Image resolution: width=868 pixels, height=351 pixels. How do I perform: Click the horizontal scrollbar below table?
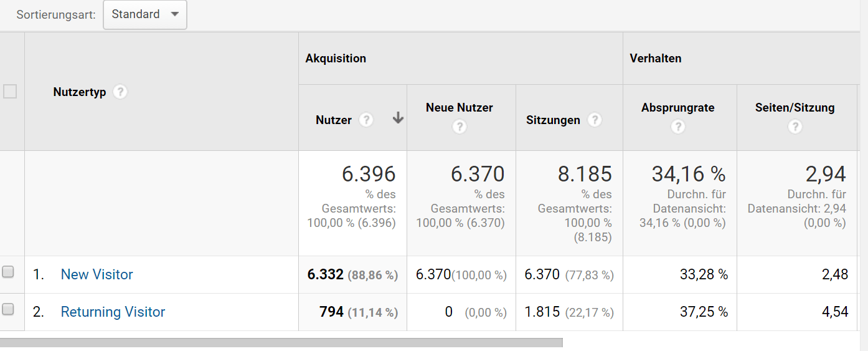click(x=280, y=342)
